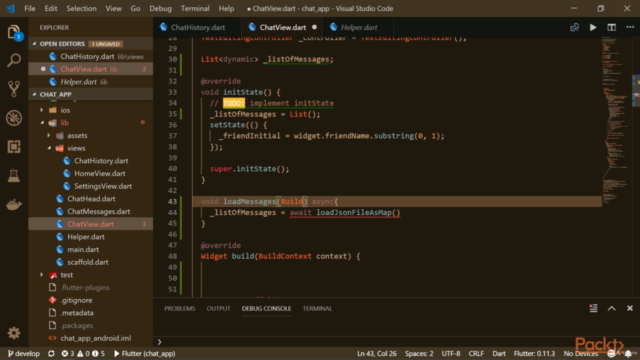Open the File menu
Image resolution: width=640 pixels, height=360 pixels.
pyautogui.click(x=30, y=8)
